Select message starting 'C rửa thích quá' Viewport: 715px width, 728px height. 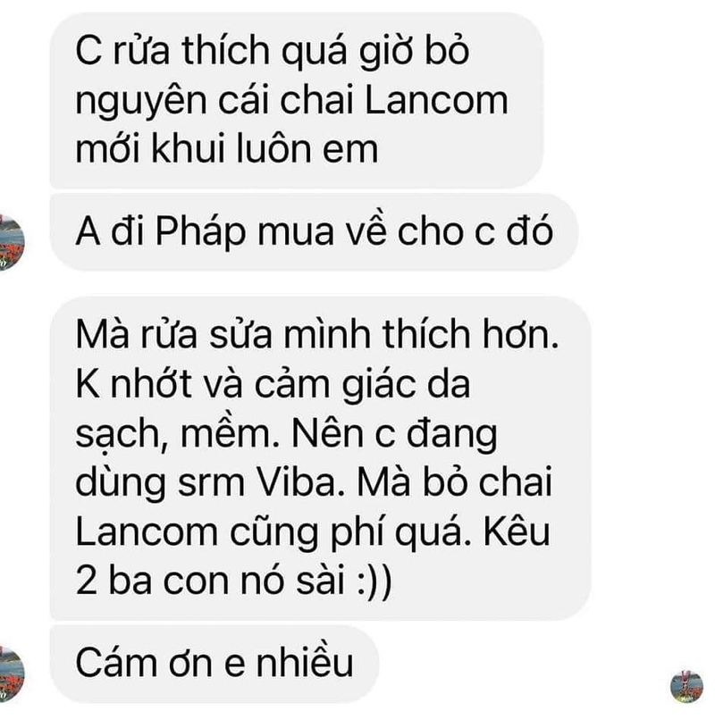[x=297, y=100]
